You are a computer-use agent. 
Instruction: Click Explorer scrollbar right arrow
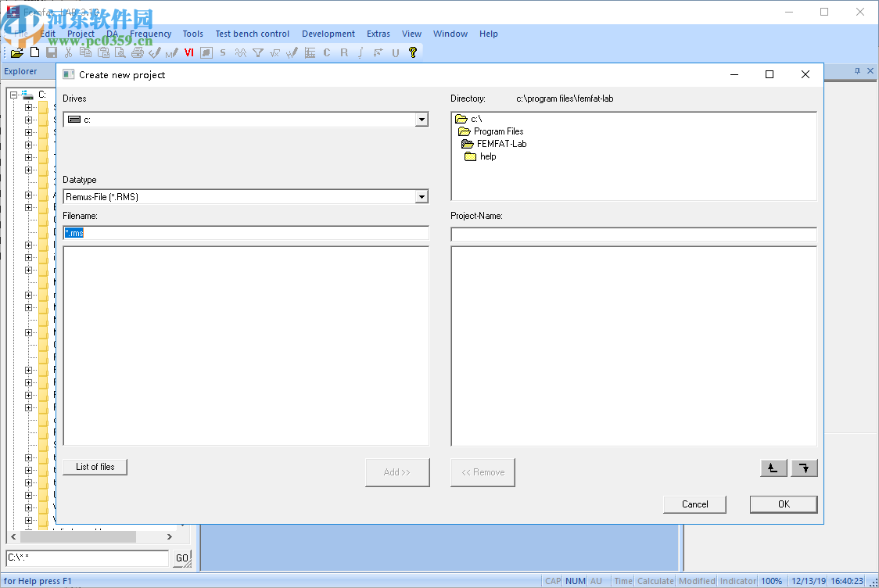tap(169, 537)
